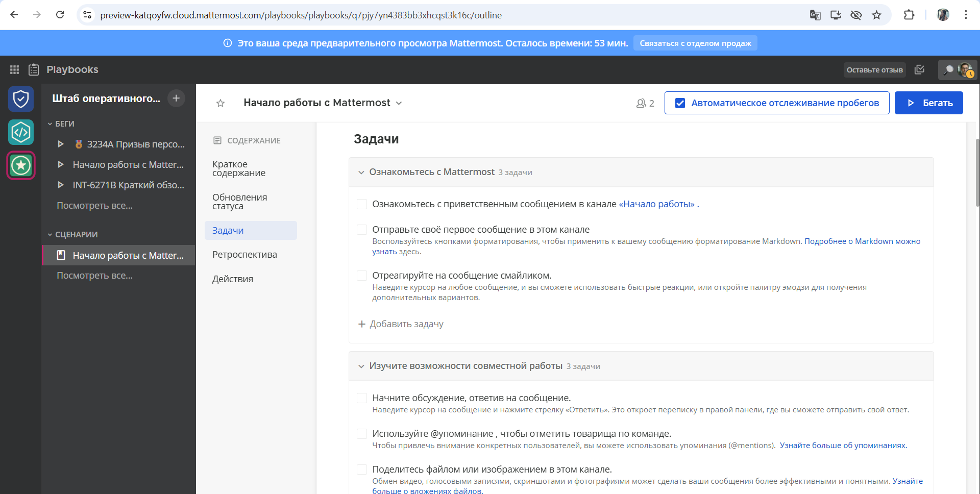This screenshot has width=980, height=494.
Task: Click the page vertical scrollbar
Action: pyautogui.click(x=977, y=174)
